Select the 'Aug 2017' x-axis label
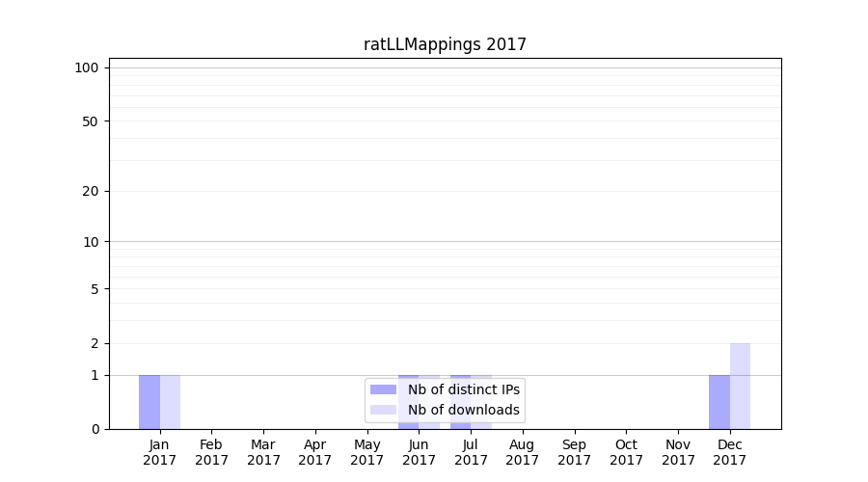The image size is (868, 482). tap(523, 452)
